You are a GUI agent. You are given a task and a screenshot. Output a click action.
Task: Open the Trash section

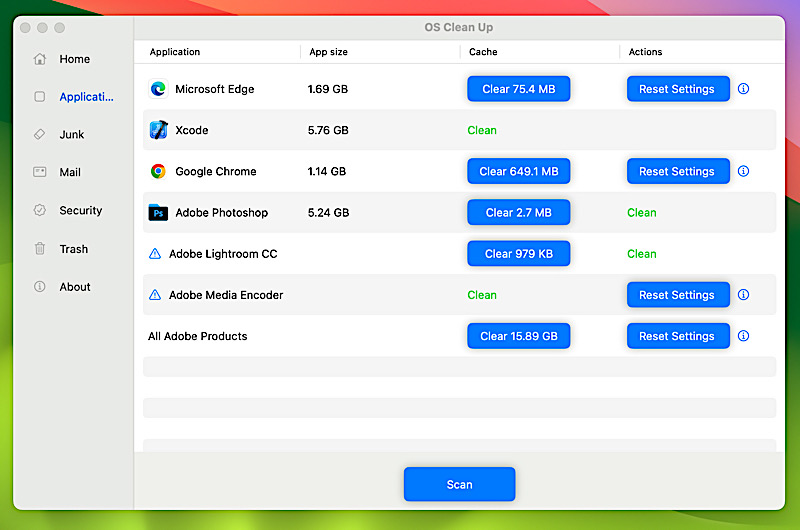point(73,249)
